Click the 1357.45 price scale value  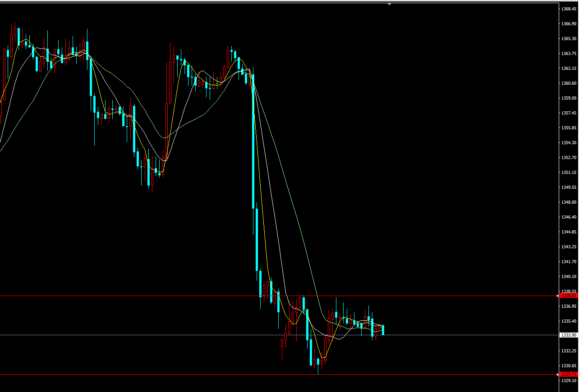[x=569, y=113]
